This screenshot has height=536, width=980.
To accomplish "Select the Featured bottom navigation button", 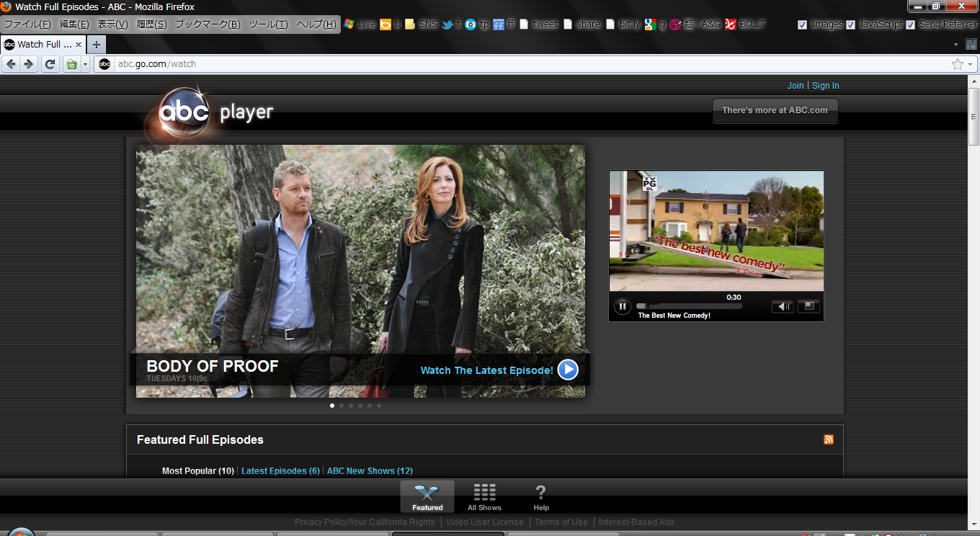I will pyautogui.click(x=427, y=497).
